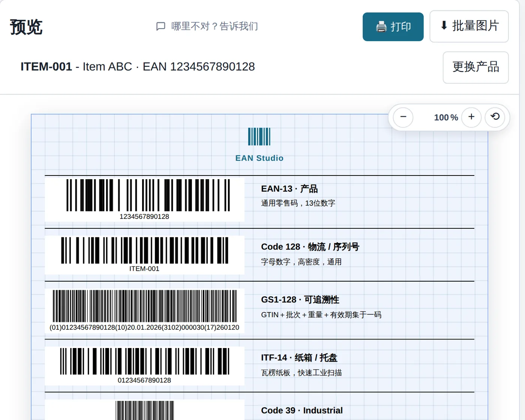Click the 1234567890128 number under EAN-13 barcode

pyautogui.click(x=144, y=217)
